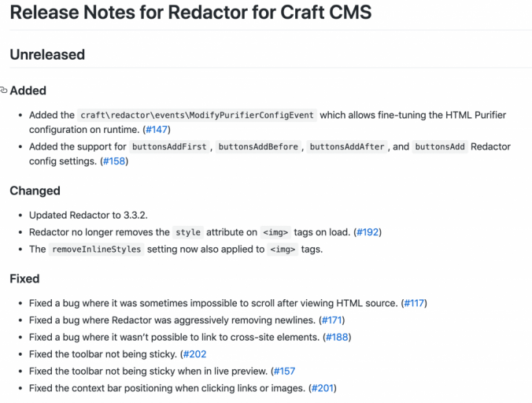The height and width of the screenshot is (403, 532).
Task: Click the Changed section heading
Action: pyautogui.click(x=35, y=190)
